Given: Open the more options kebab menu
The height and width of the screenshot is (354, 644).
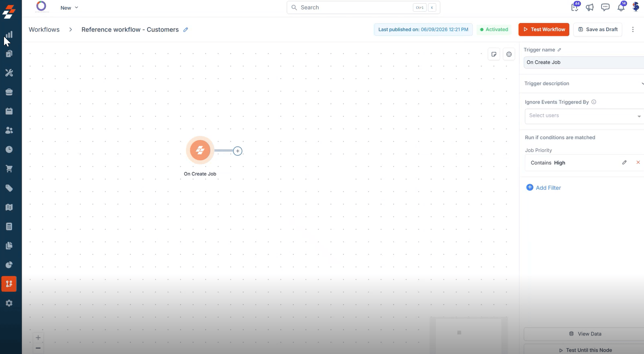Looking at the screenshot, I should [x=633, y=30].
